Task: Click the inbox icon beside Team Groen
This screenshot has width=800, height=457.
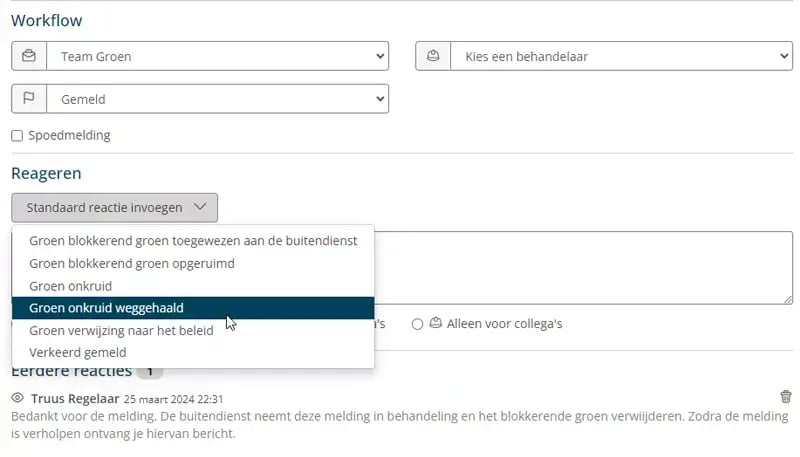Action: [x=28, y=57]
